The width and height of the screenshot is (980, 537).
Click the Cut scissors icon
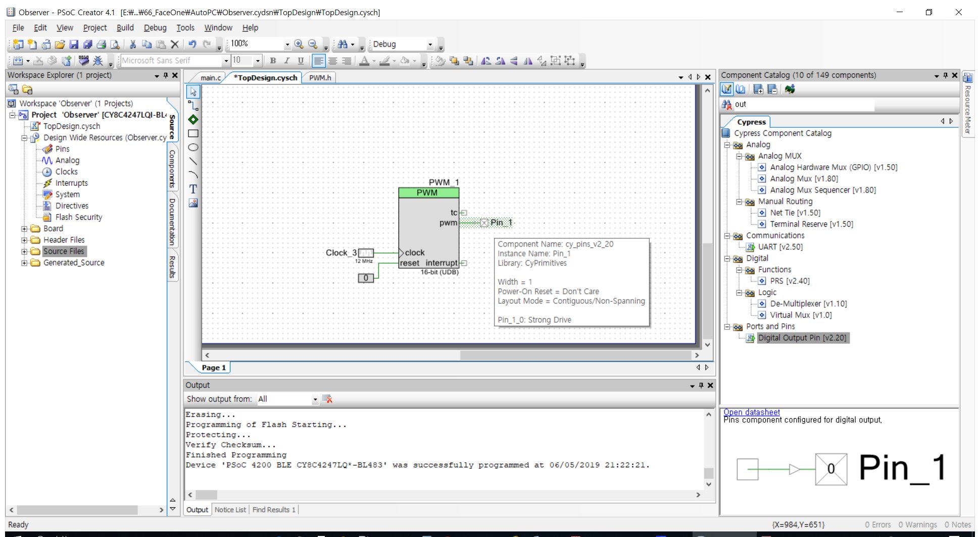pyautogui.click(x=133, y=44)
